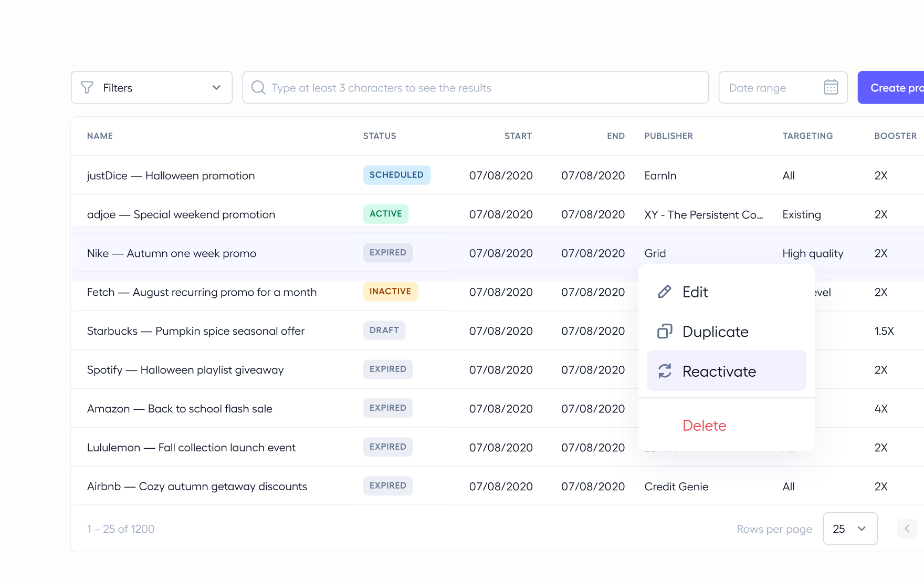The height and width of the screenshot is (578, 924).
Task: Focus the search promotions input field
Action: pyautogui.click(x=475, y=87)
